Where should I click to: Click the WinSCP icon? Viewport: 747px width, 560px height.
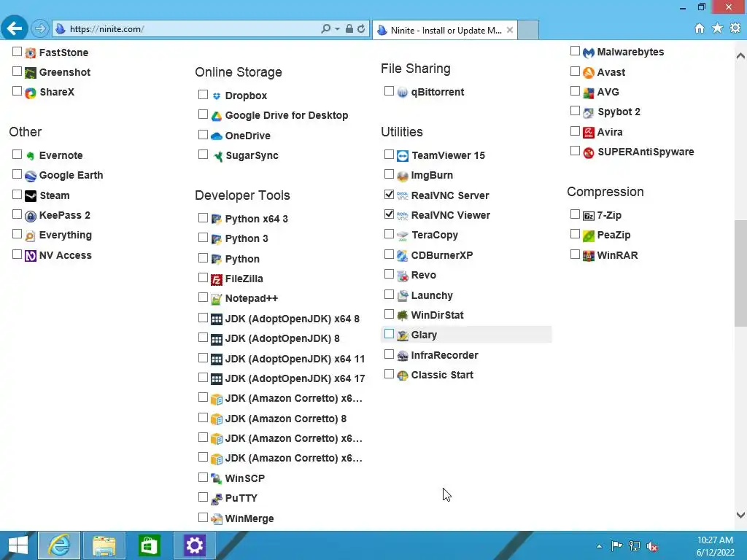pyautogui.click(x=216, y=478)
